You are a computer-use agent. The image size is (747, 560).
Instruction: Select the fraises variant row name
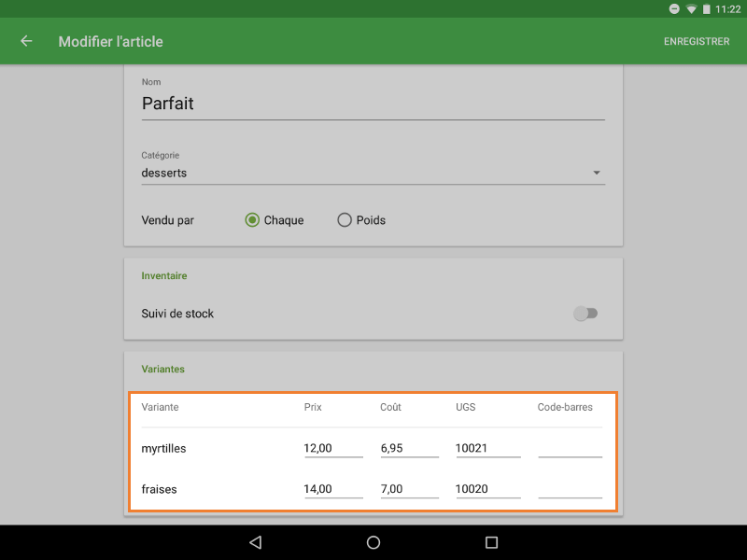160,489
